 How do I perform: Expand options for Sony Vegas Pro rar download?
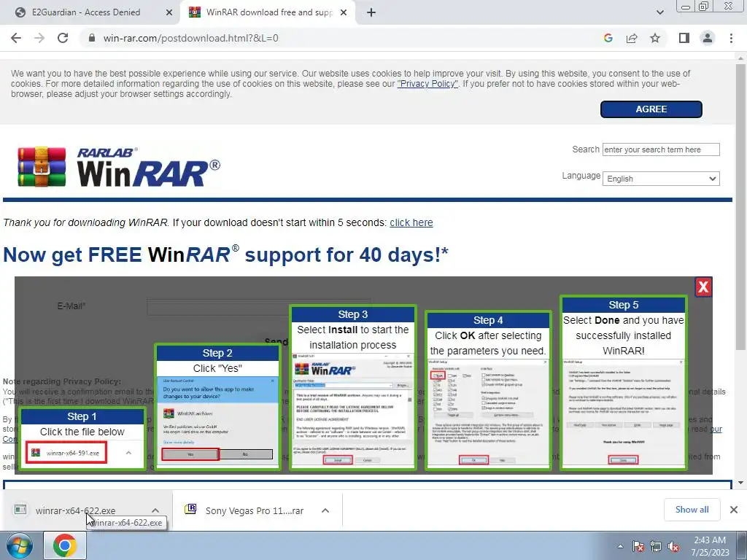click(325, 510)
